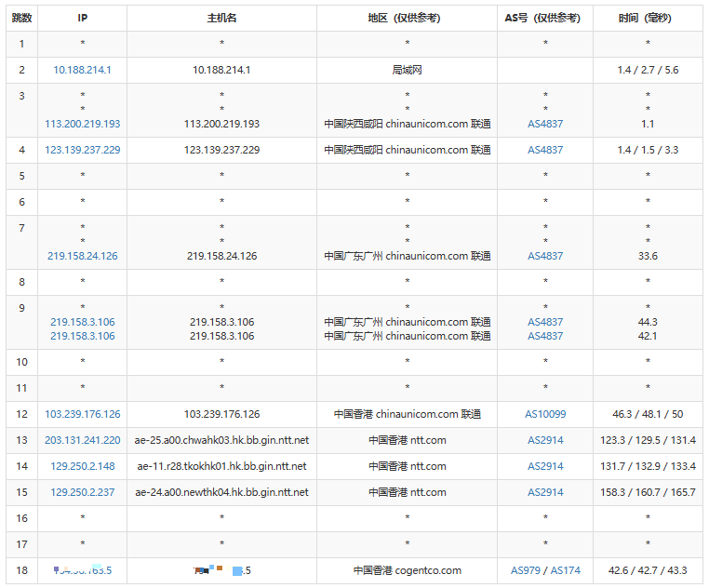Click the AS2914 link in hop 15 row

pos(545,492)
